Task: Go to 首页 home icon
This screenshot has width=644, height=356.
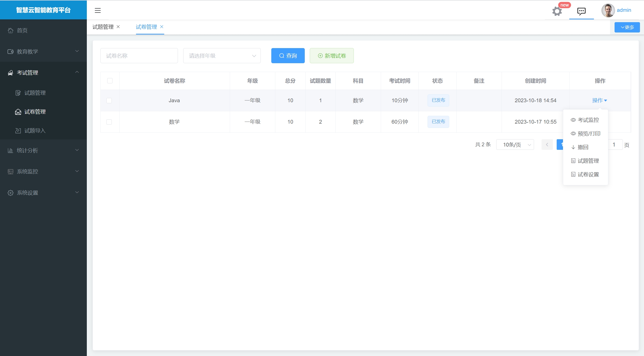Action: [x=11, y=30]
